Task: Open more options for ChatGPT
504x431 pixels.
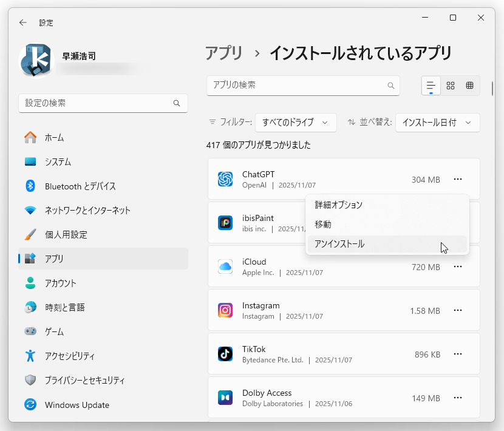Action: [458, 179]
